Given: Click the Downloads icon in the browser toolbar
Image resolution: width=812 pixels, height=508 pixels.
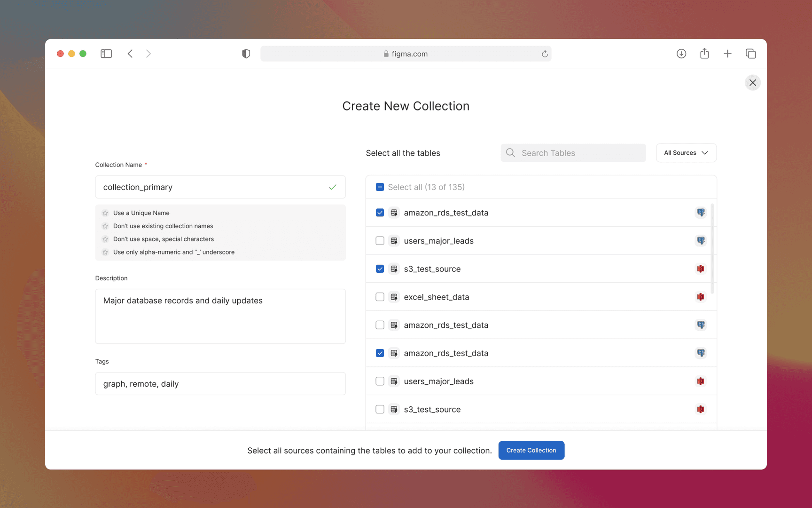Looking at the screenshot, I should point(681,53).
